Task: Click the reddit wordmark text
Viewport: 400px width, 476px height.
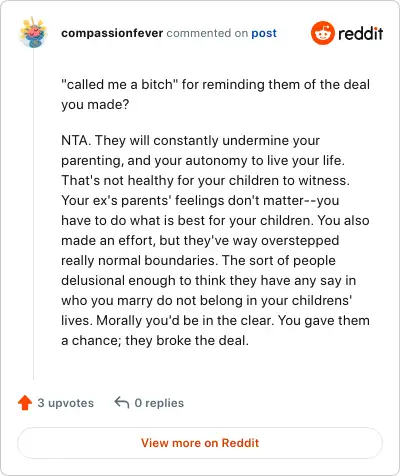Action: tap(360, 33)
